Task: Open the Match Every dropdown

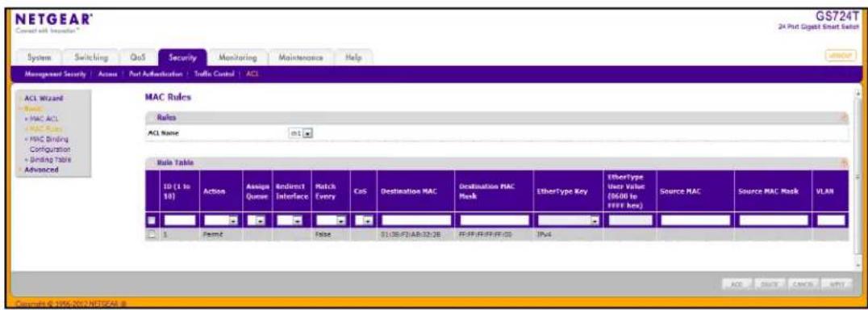Action: point(331,220)
